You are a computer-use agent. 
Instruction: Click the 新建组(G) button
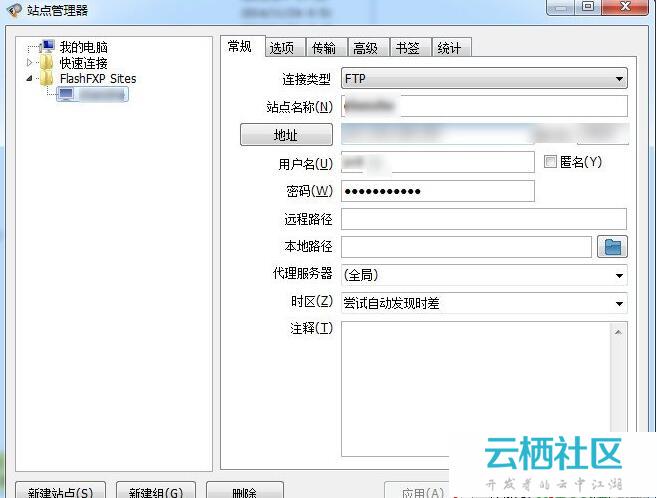click(x=156, y=490)
